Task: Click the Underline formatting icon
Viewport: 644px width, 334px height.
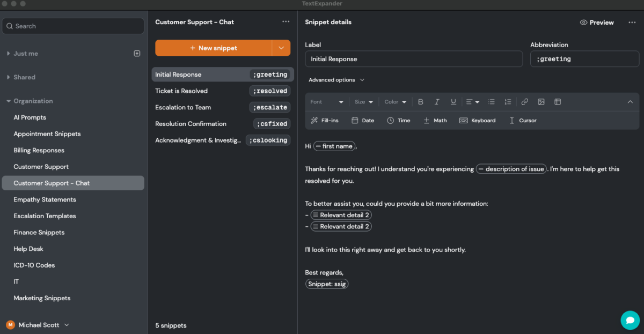Action: (453, 102)
